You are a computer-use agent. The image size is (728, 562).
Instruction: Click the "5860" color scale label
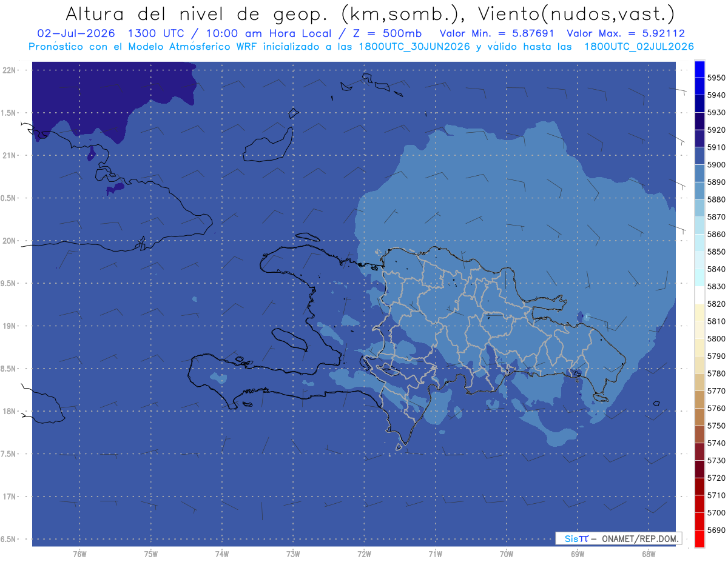716,234
